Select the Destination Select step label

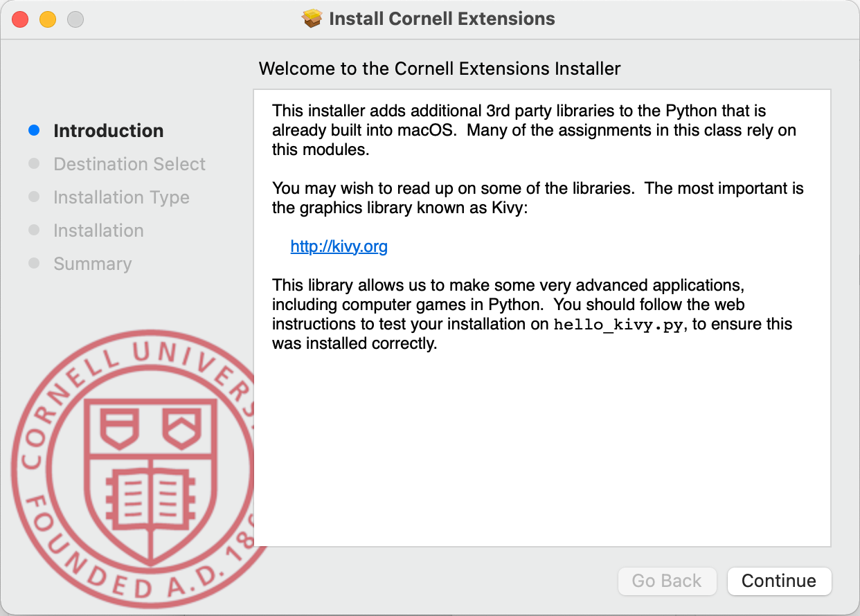[x=129, y=164]
